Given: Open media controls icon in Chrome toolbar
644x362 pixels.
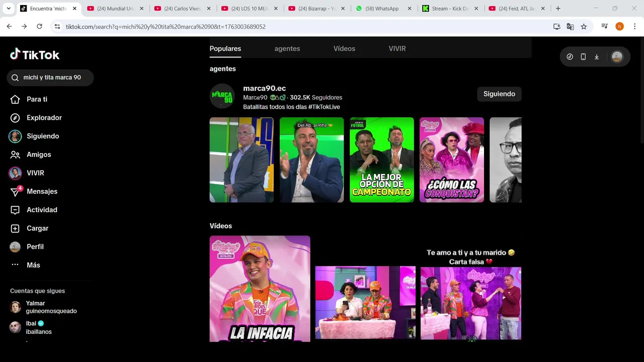Looking at the screenshot, I should [x=605, y=27].
